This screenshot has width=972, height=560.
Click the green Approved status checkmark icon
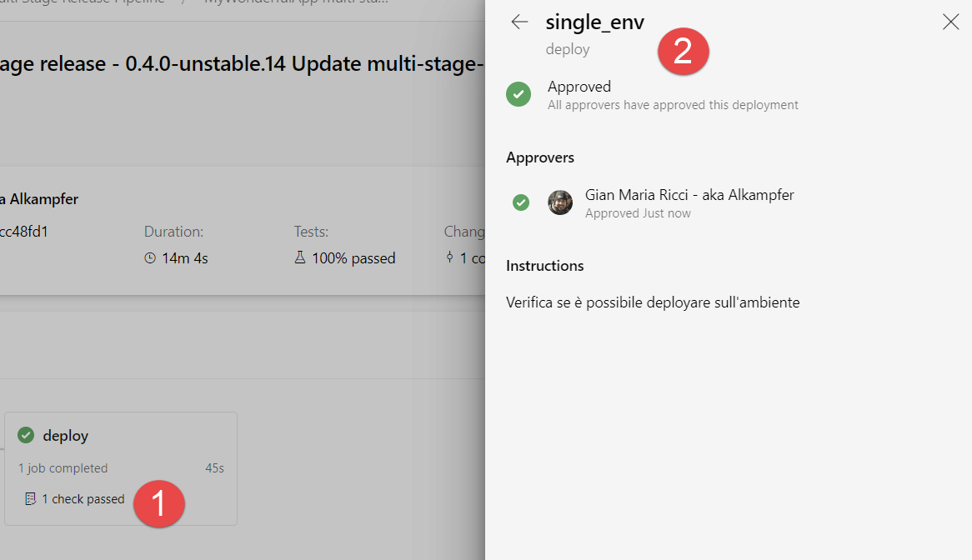(x=519, y=94)
